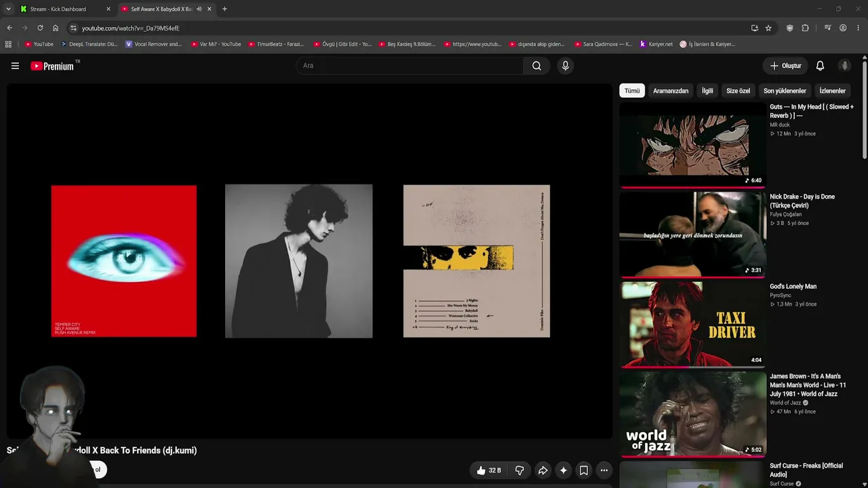Select the Tümü filter chip
This screenshot has height=488, width=868.
coord(632,91)
